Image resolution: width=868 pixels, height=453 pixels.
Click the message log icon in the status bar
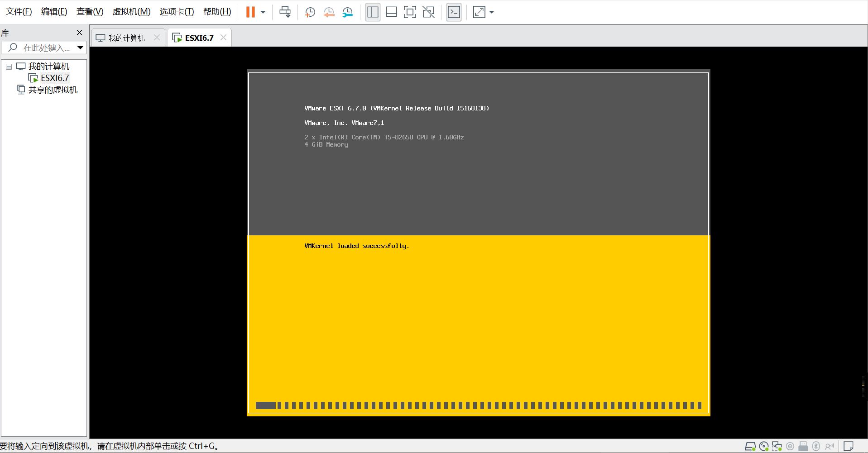point(849,447)
